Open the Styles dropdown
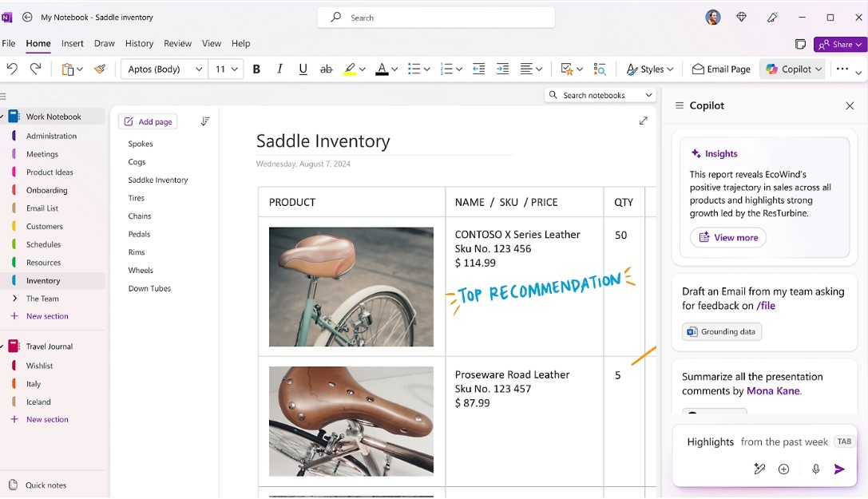The image size is (868, 499). click(x=650, y=69)
